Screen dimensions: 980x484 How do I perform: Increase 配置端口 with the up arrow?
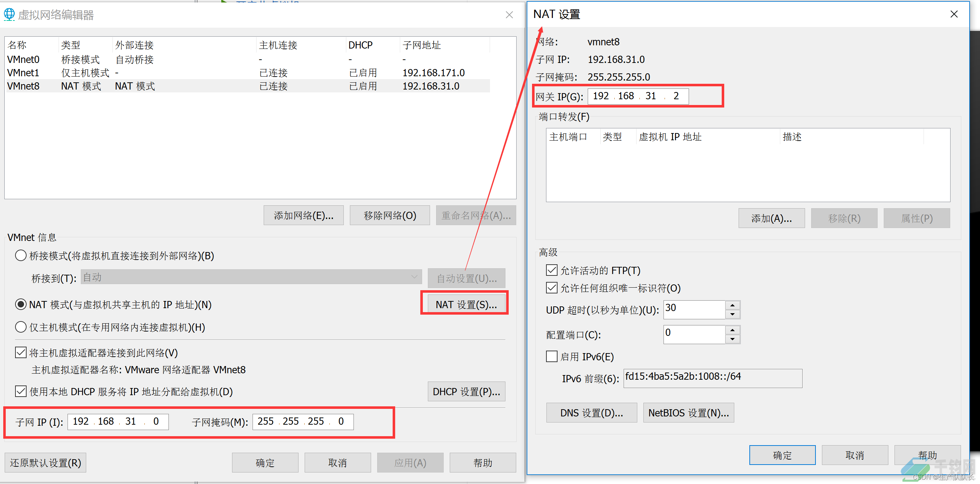point(732,330)
